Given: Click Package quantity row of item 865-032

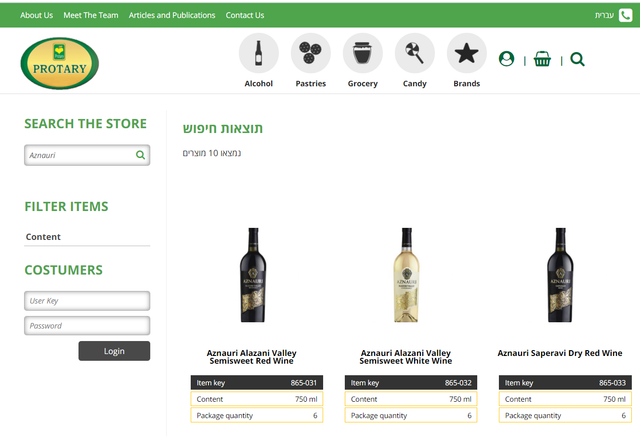Looking at the screenshot, I should click(x=411, y=416).
